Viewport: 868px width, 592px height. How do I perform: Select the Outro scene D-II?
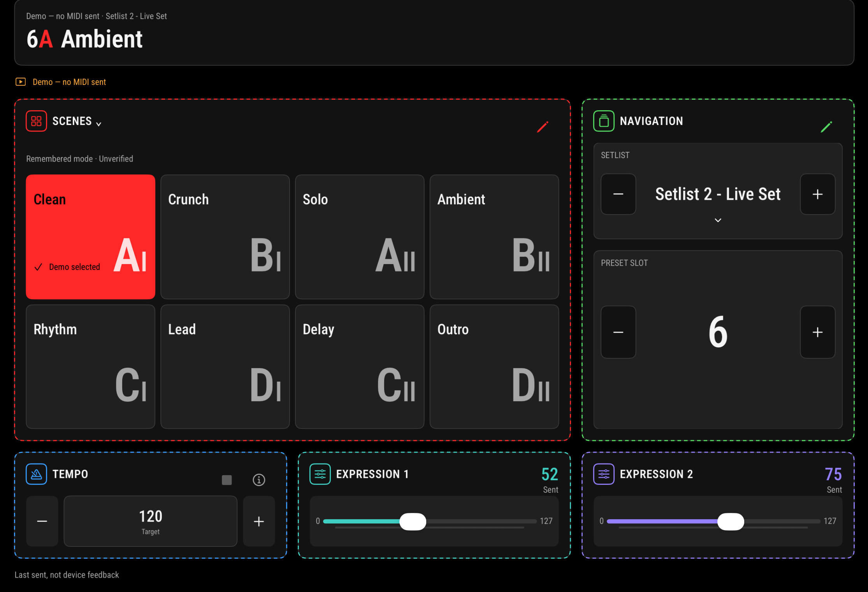click(494, 366)
